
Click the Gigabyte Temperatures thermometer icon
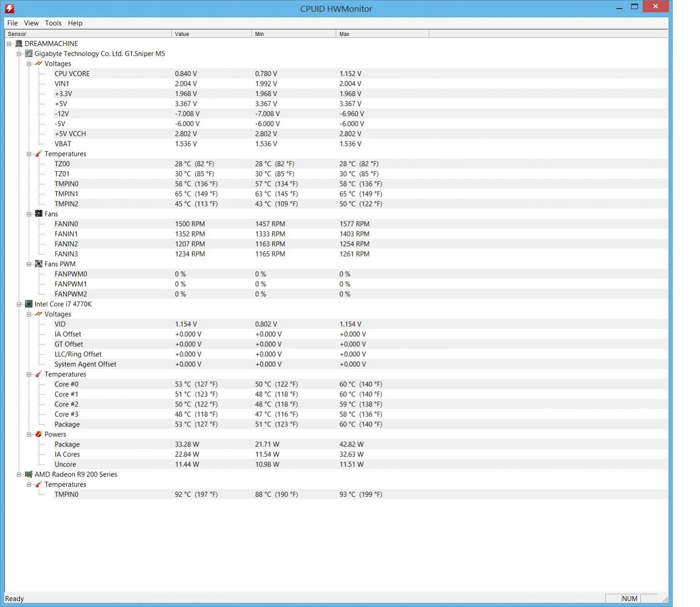point(39,154)
